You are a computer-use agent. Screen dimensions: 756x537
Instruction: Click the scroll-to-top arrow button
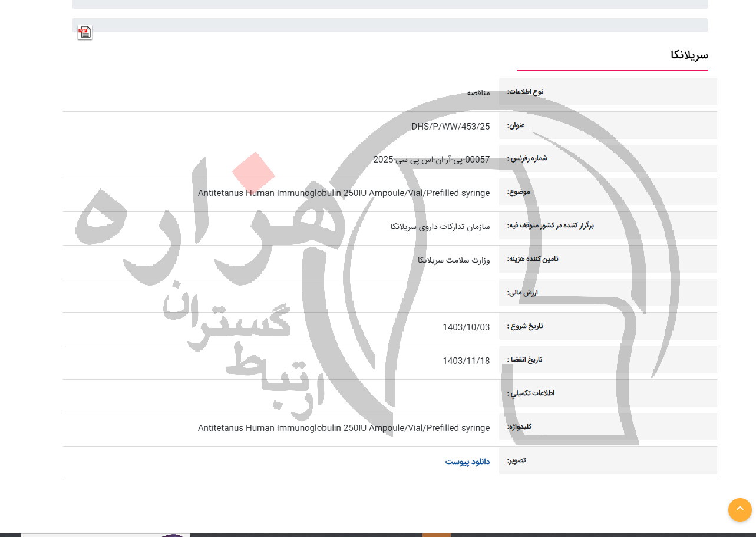740,510
